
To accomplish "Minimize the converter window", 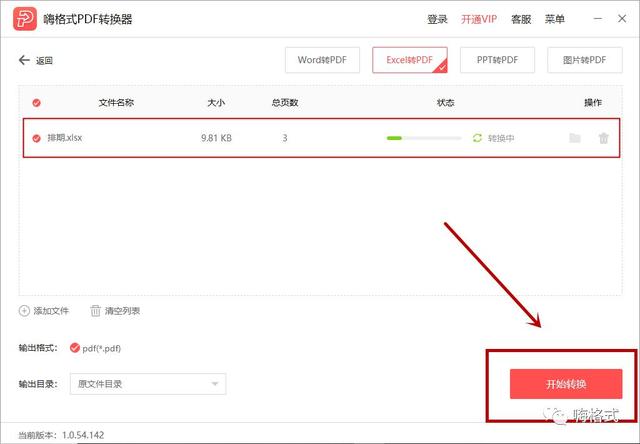I will 598,19.
